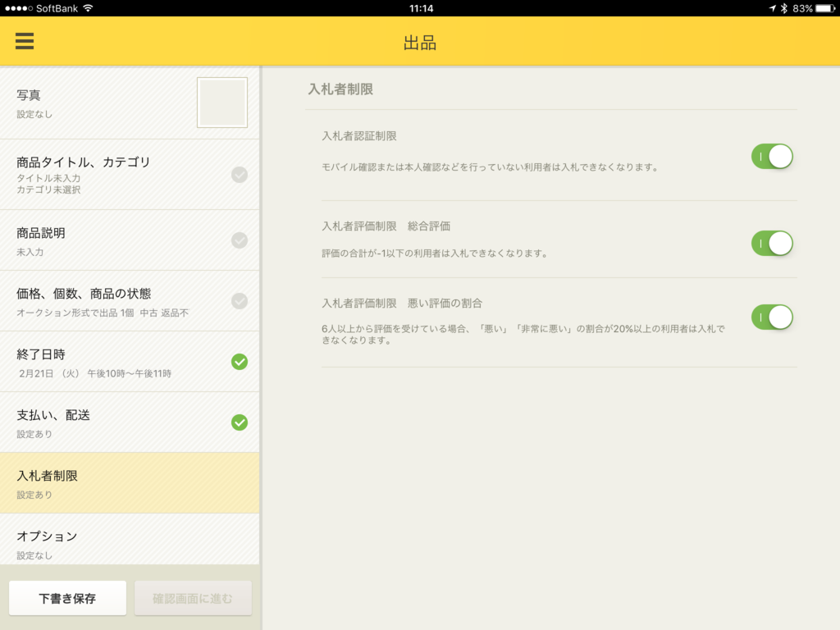Select the highlighted 入札者制限 row
840x630 pixels.
tap(130, 483)
